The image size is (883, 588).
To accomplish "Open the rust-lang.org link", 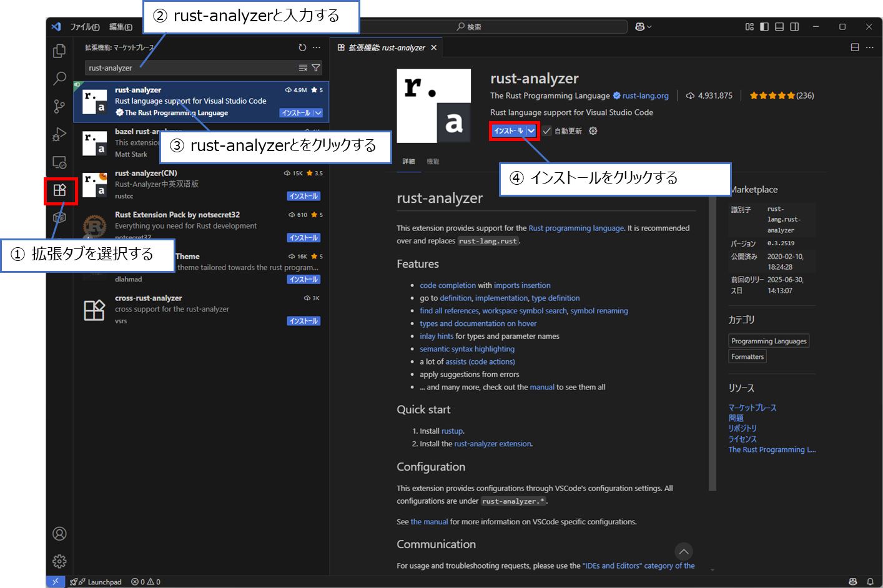I will pyautogui.click(x=645, y=95).
